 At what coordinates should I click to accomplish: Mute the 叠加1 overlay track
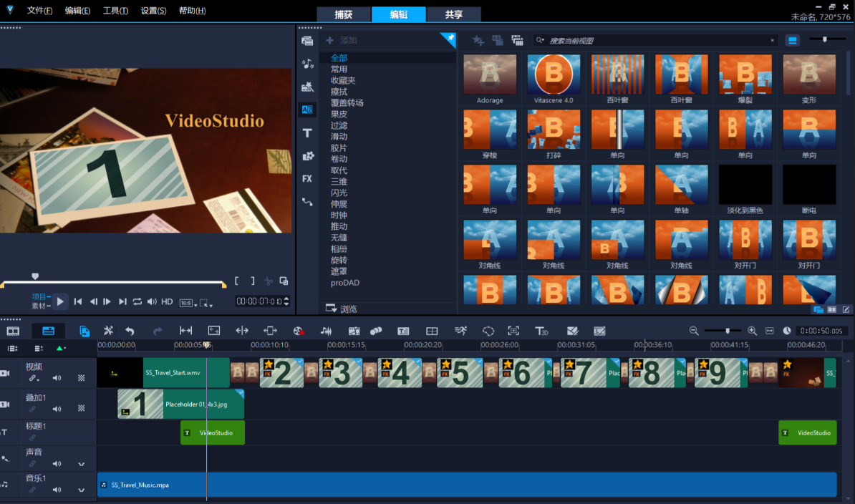coord(57,409)
